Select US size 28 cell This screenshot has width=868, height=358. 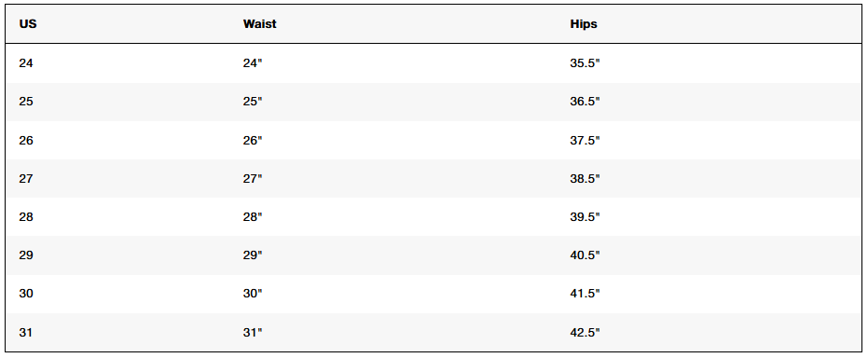tap(26, 217)
